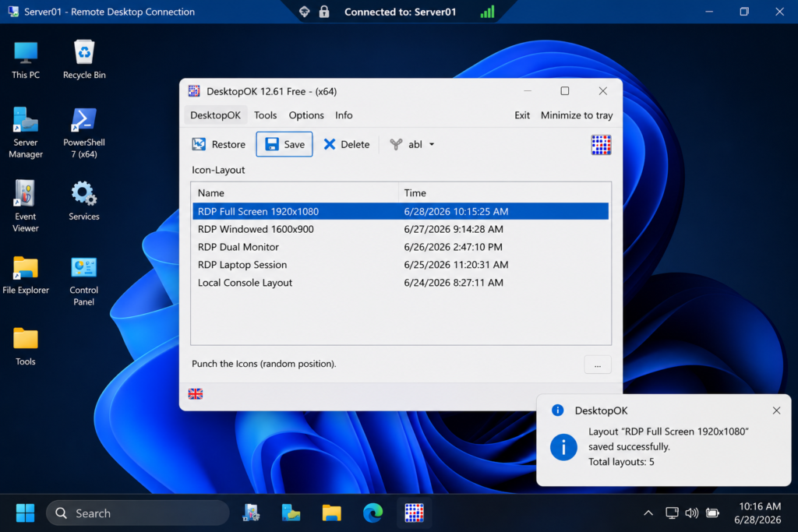
Task: Delete the selected layout
Action: 347,144
